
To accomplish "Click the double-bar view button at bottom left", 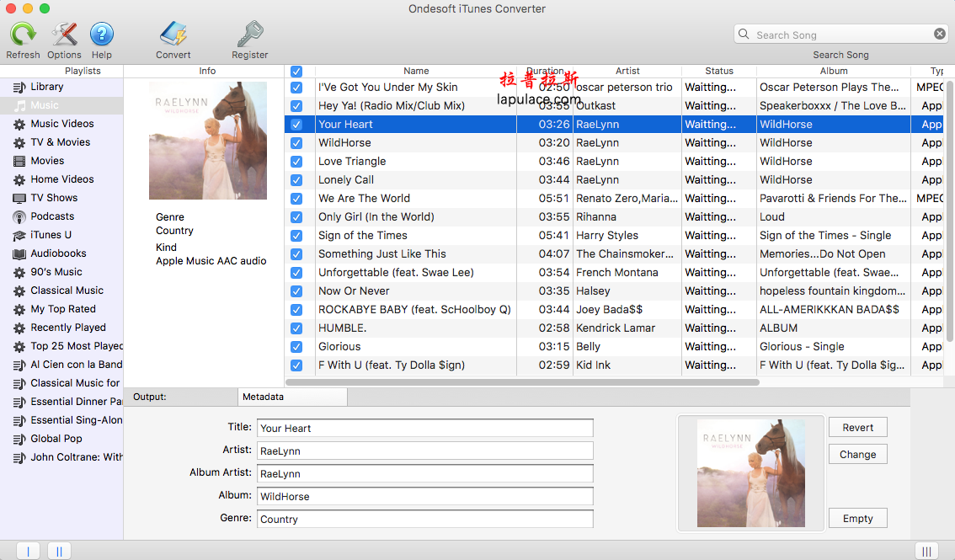I will click(x=59, y=552).
